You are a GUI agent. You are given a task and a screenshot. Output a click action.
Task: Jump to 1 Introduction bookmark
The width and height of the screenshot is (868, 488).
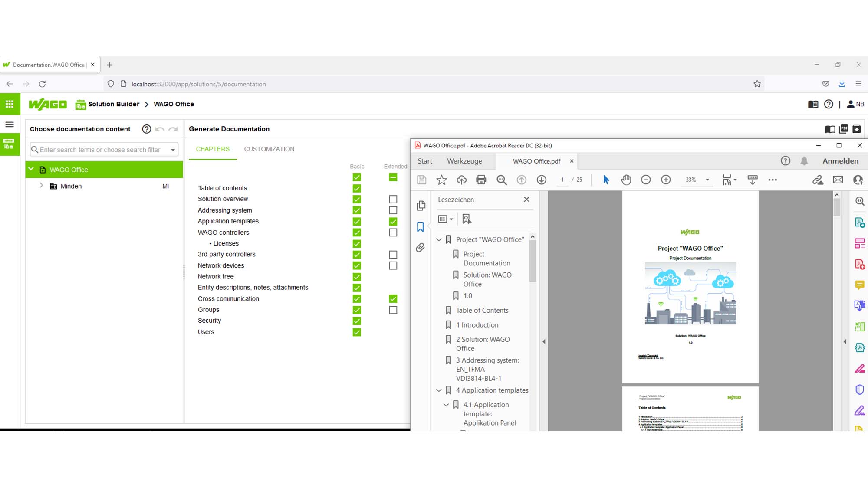coord(477,325)
